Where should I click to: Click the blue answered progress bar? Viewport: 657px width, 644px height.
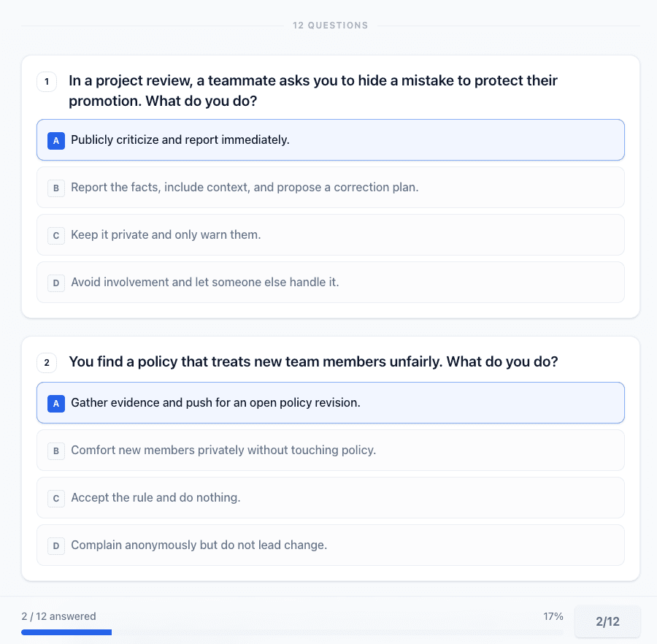pyautogui.click(x=66, y=632)
